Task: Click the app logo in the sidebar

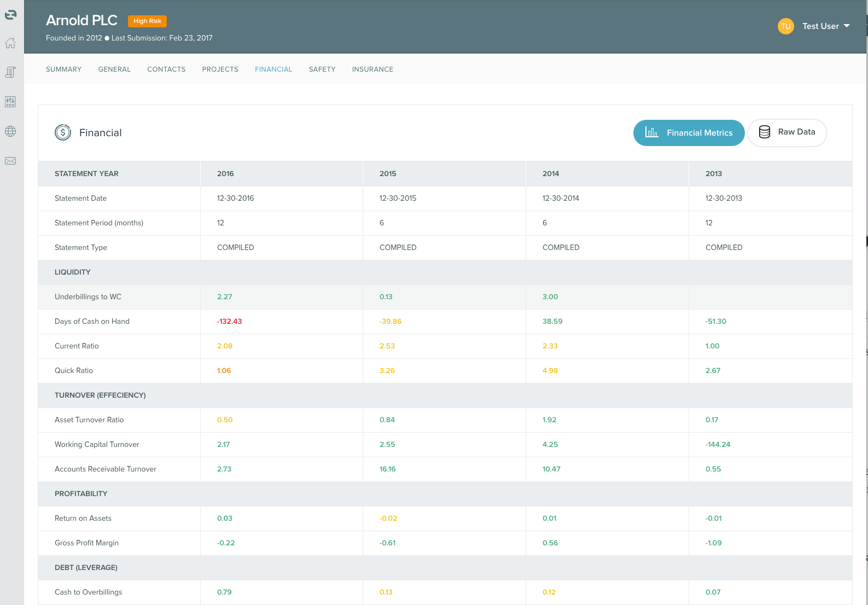Action: click(10, 15)
